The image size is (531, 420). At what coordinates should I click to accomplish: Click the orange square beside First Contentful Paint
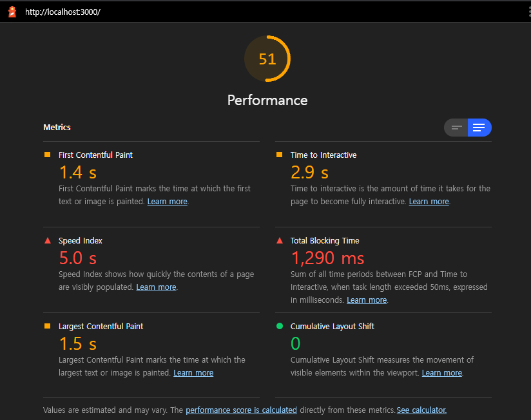tap(48, 155)
